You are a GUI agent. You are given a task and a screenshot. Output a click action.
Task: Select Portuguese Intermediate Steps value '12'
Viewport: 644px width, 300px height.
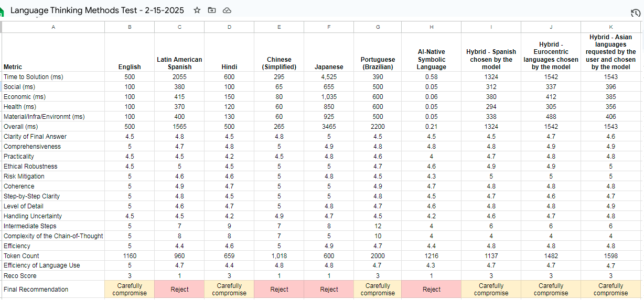pyautogui.click(x=378, y=226)
